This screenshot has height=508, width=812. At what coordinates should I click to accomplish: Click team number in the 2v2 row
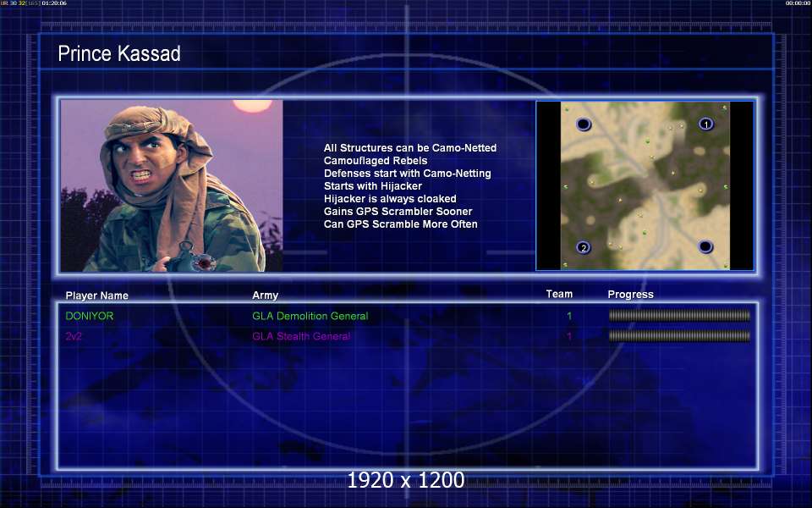[569, 336]
